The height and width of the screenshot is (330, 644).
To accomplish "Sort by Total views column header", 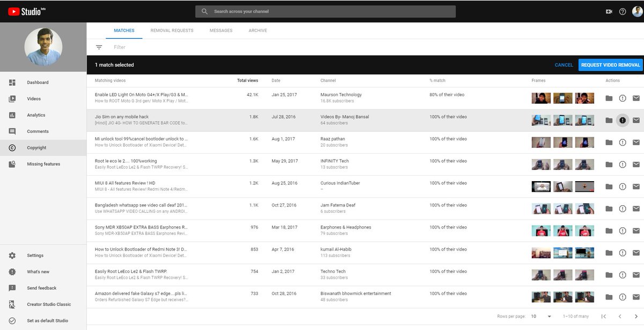I will (247, 81).
